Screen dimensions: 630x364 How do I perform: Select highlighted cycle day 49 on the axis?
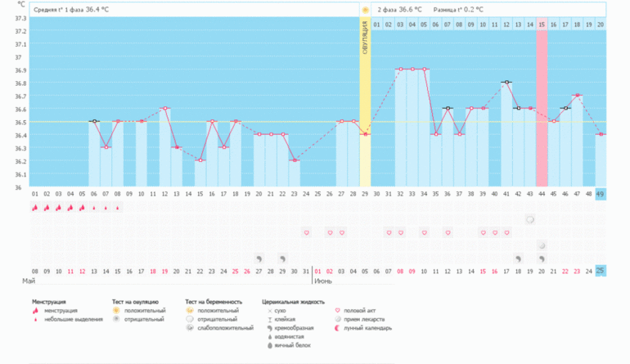tap(601, 194)
